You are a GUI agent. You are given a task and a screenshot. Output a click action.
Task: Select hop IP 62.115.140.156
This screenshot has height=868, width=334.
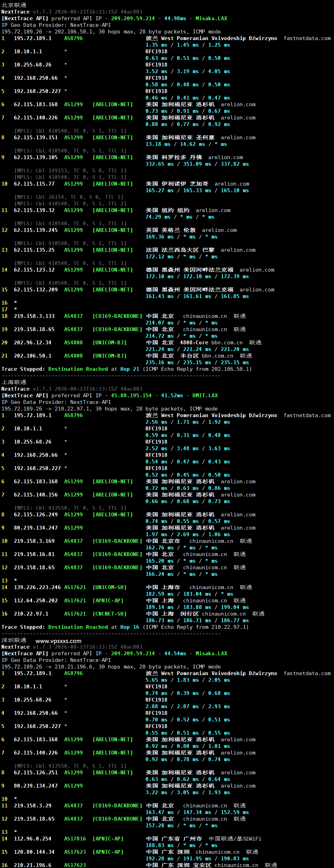pyautogui.click(x=36, y=495)
